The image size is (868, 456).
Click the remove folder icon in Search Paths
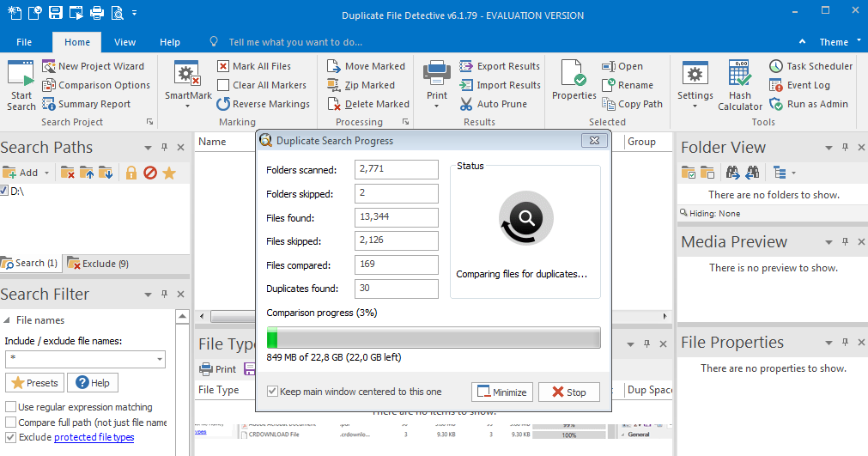coord(68,173)
